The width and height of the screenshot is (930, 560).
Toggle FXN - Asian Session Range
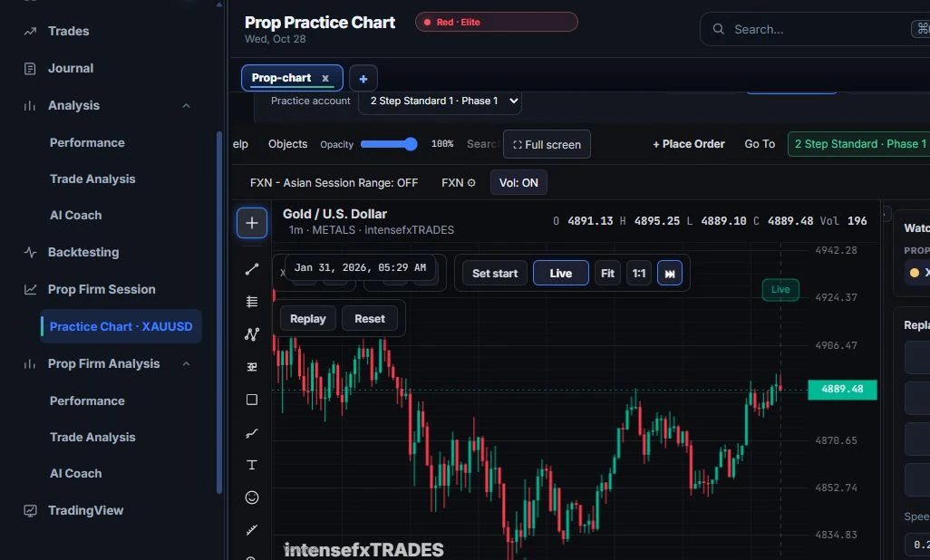pos(334,183)
